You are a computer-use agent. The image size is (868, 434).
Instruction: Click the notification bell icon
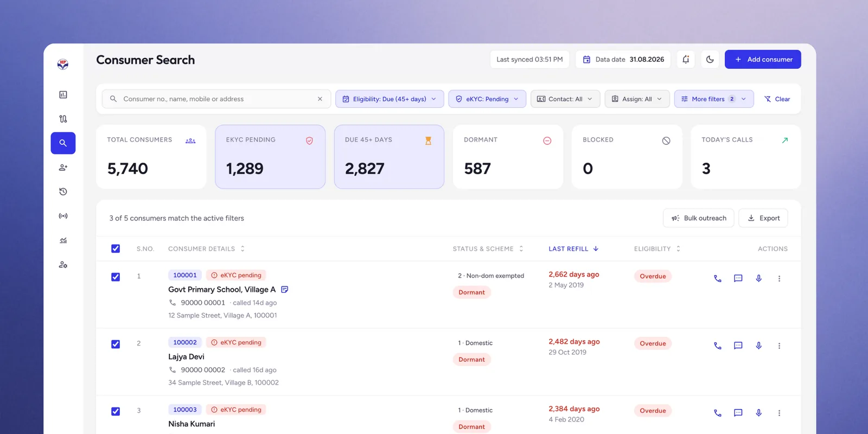tap(686, 60)
